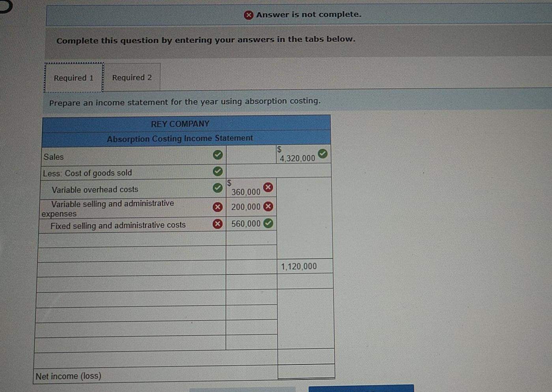Click the instruction text Prepare an income statement
Viewport: 552px width, 392px height.
point(185,102)
